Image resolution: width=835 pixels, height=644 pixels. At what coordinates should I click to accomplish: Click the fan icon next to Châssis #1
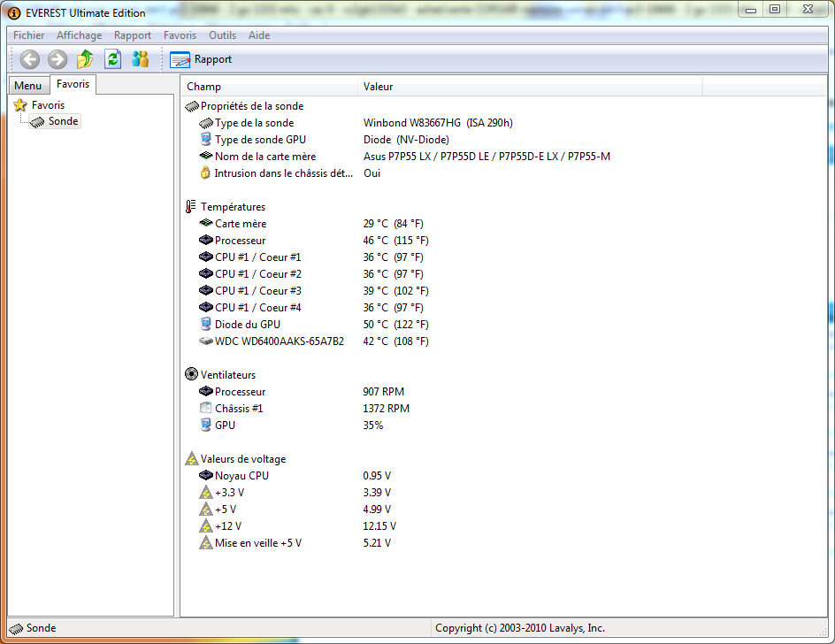206,408
